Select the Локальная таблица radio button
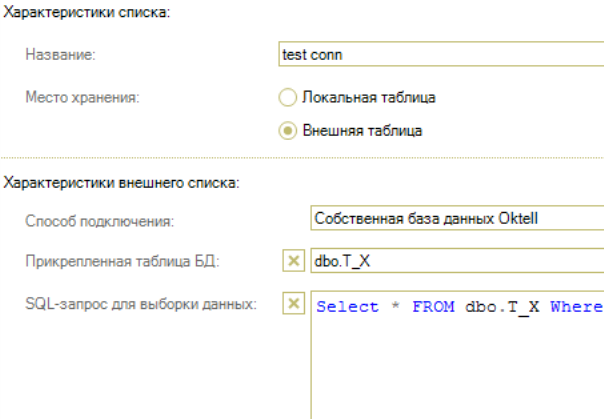 point(287,97)
